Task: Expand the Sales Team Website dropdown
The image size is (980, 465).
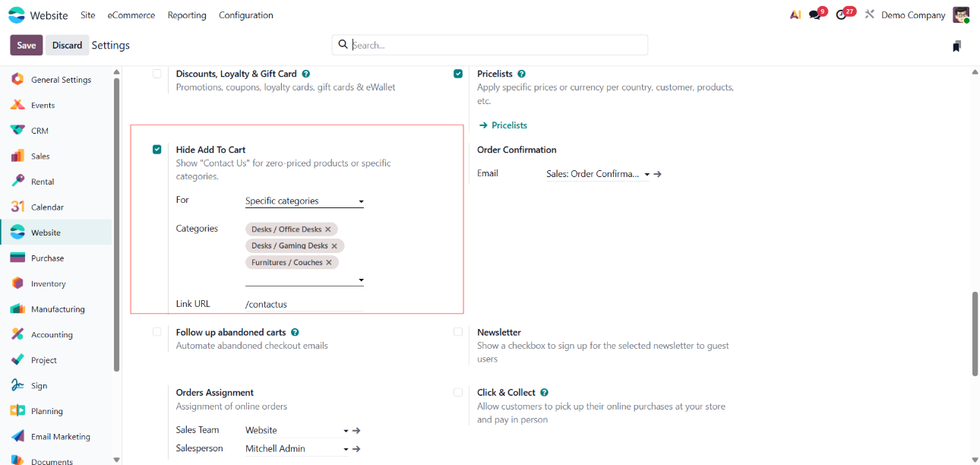Action: click(346, 431)
